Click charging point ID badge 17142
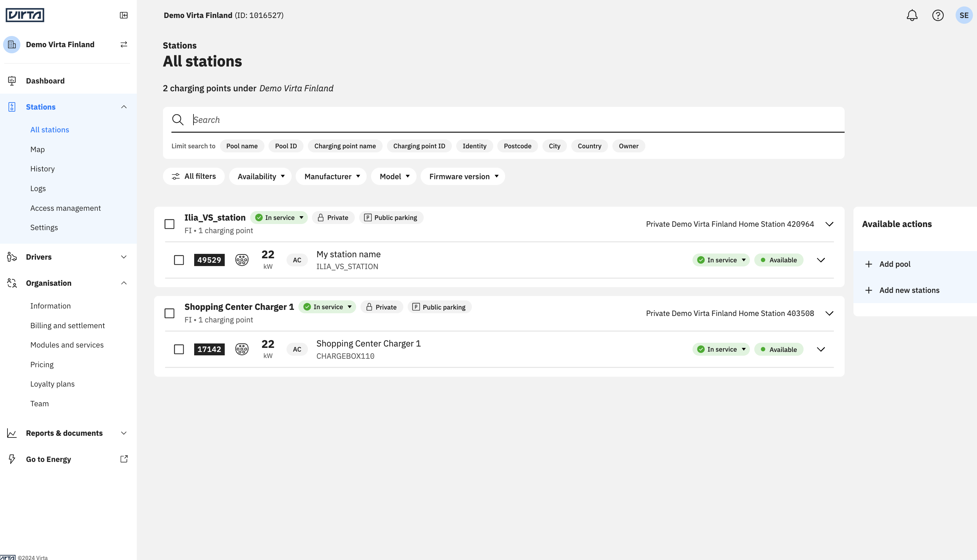The height and width of the screenshot is (560, 977). pyautogui.click(x=209, y=349)
